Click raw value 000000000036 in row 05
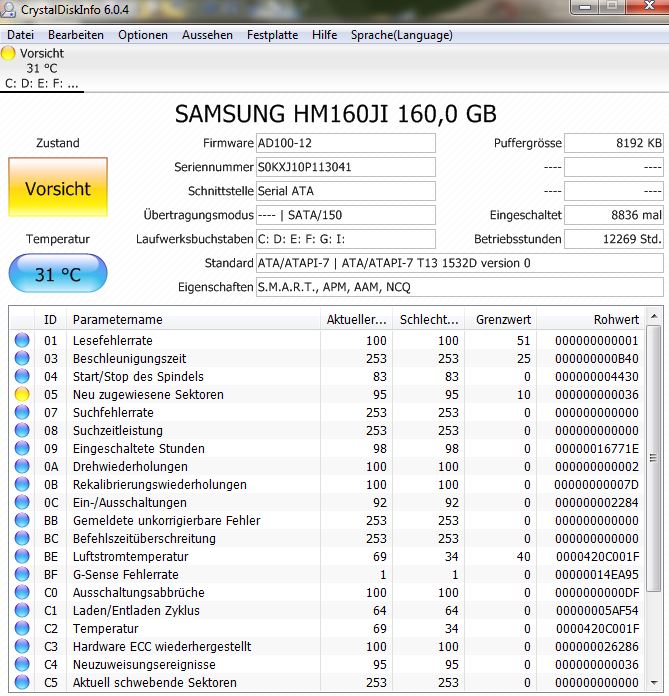This screenshot has height=696, width=669. click(597, 394)
